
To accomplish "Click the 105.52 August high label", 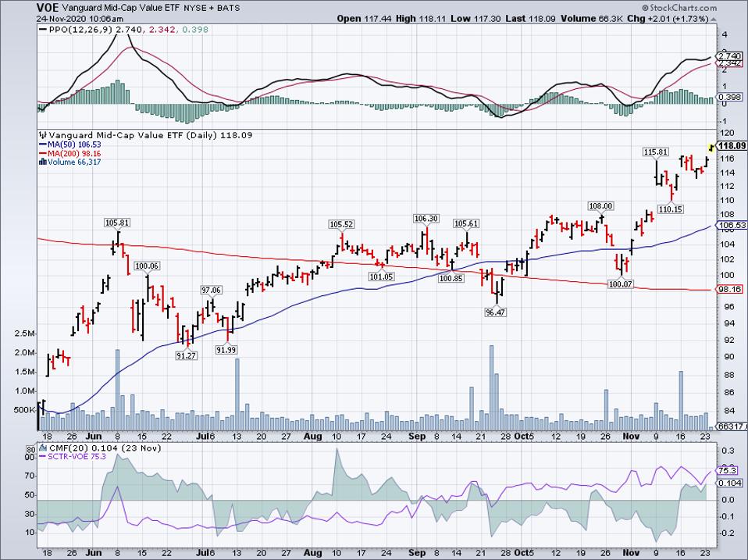I will tap(341, 224).
